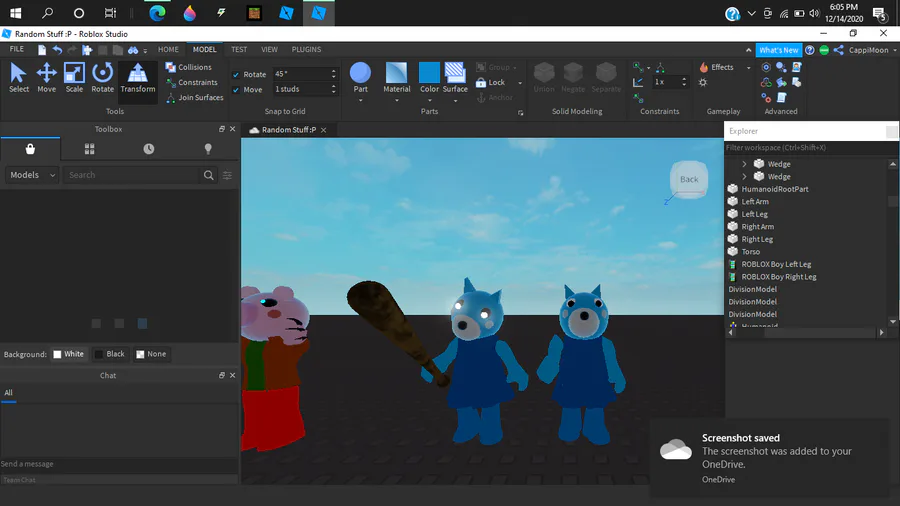Open the Models category dropdown
Image resolution: width=900 pixels, height=506 pixels.
pos(32,175)
